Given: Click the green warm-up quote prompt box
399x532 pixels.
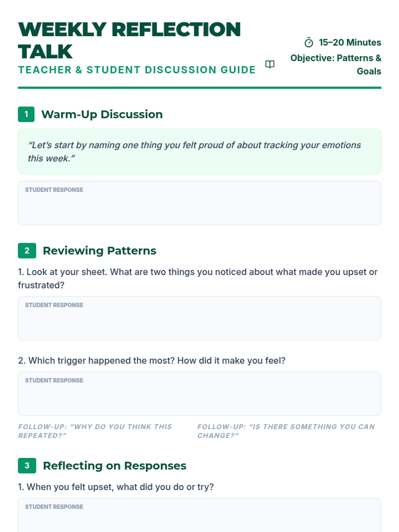Looking at the screenshot, I should click(199, 152).
